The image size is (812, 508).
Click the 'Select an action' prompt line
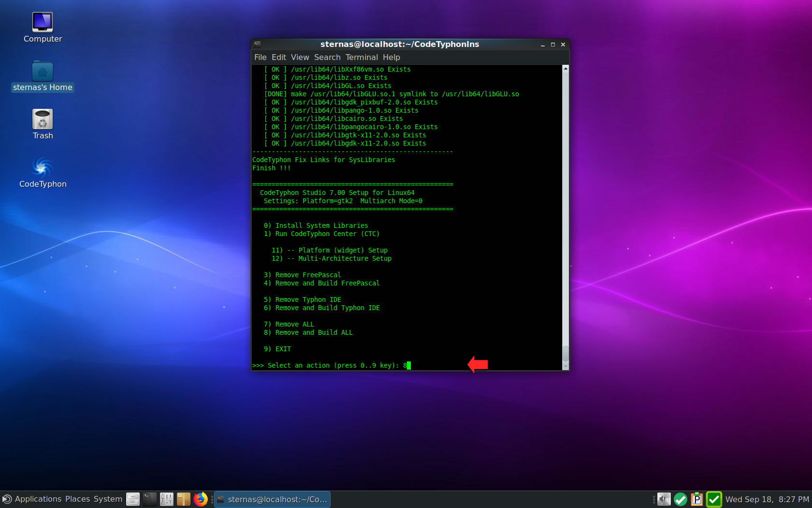(331, 365)
